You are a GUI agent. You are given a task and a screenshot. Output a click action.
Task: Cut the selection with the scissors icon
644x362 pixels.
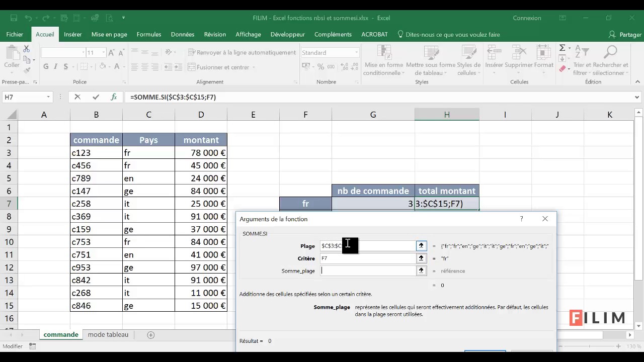[x=27, y=49]
